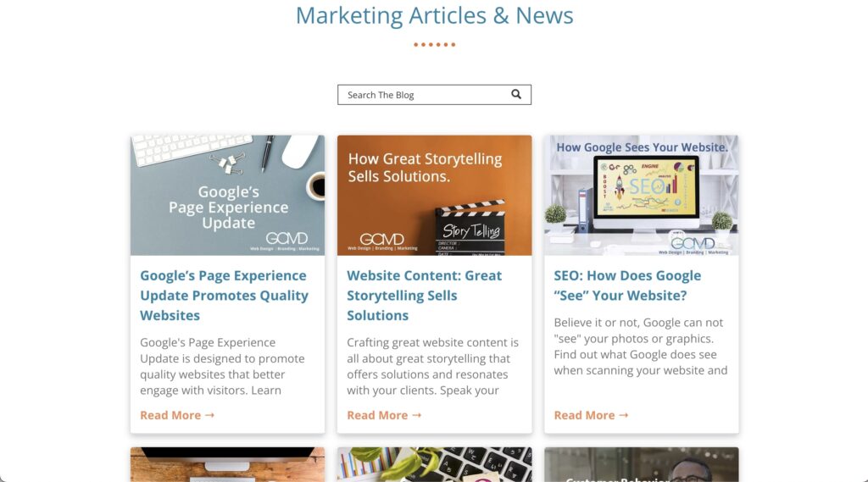Open Customer Behavior article thumbnail
The height and width of the screenshot is (482, 868).
click(x=642, y=464)
